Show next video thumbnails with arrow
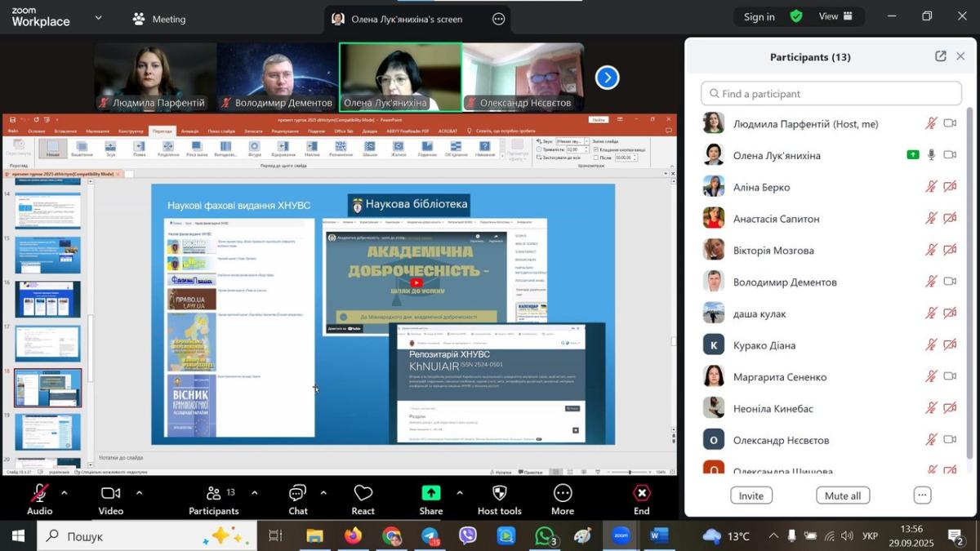The image size is (980, 551). 607,78
